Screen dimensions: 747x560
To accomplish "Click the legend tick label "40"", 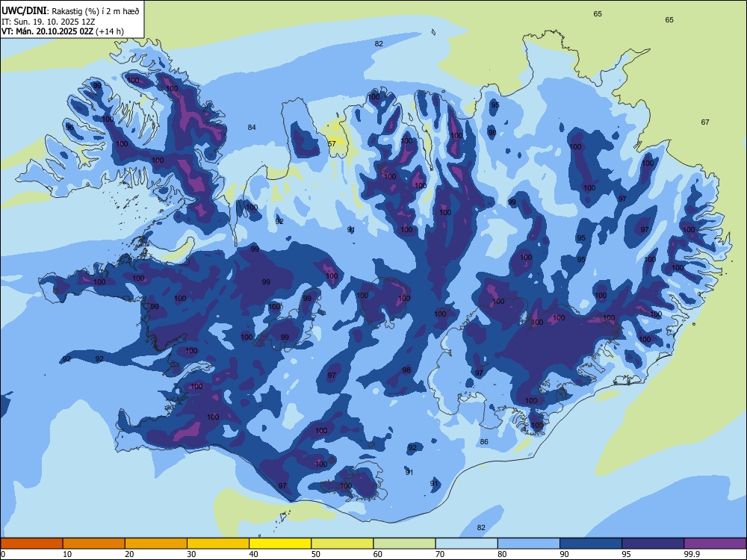I will coord(253,554).
